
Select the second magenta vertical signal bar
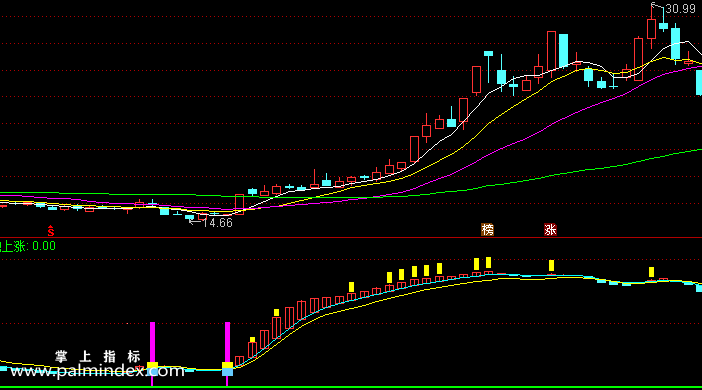coord(227,354)
